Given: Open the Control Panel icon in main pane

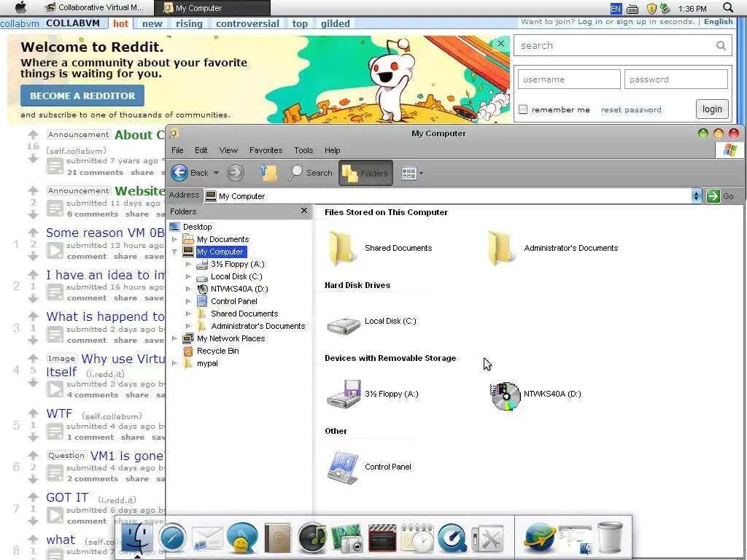Looking at the screenshot, I should pos(343,467).
